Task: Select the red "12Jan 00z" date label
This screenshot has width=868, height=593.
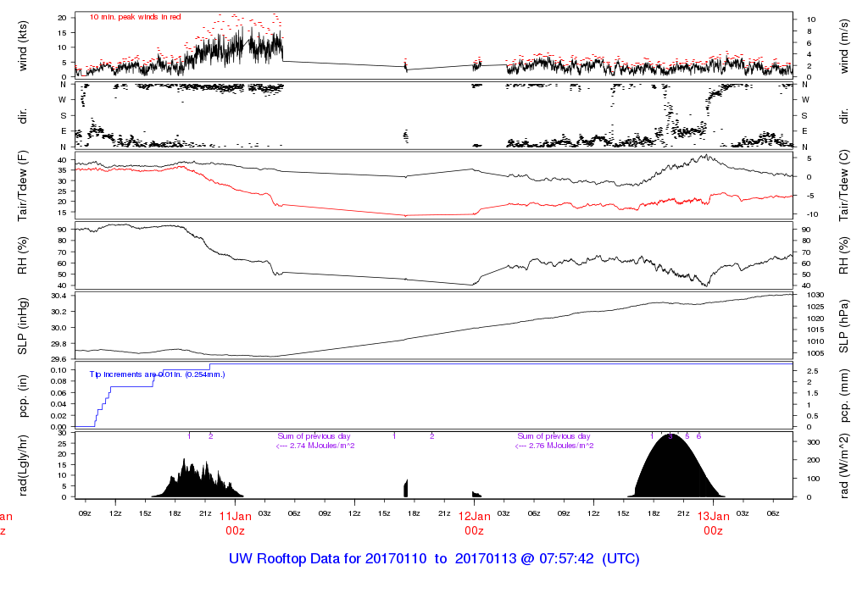Action: (475, 524)
